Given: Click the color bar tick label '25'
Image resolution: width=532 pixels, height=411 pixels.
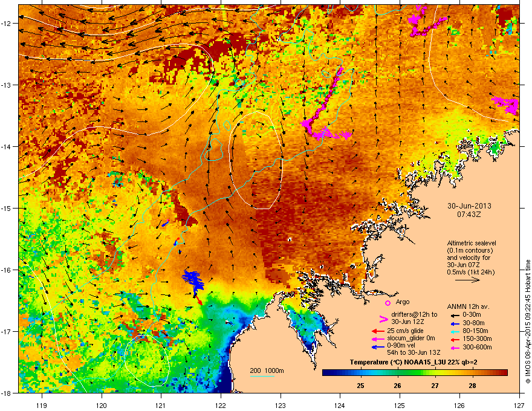Looking at the screenshot, I should pos(361,386).
